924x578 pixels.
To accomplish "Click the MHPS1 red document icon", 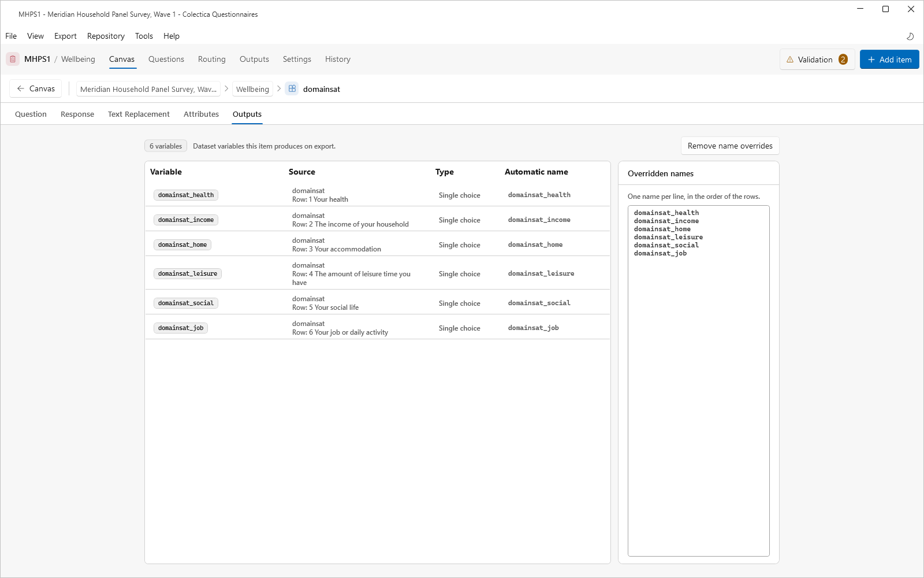I will pos(13,59).
